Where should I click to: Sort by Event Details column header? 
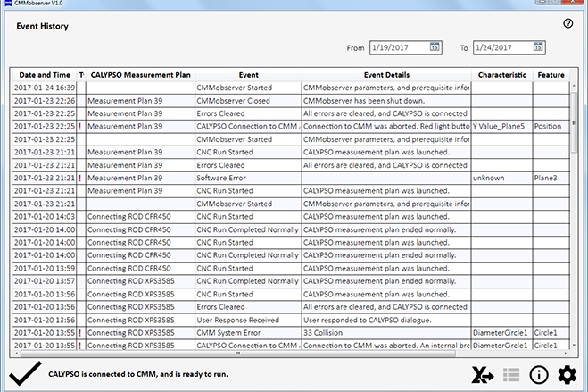386,75
